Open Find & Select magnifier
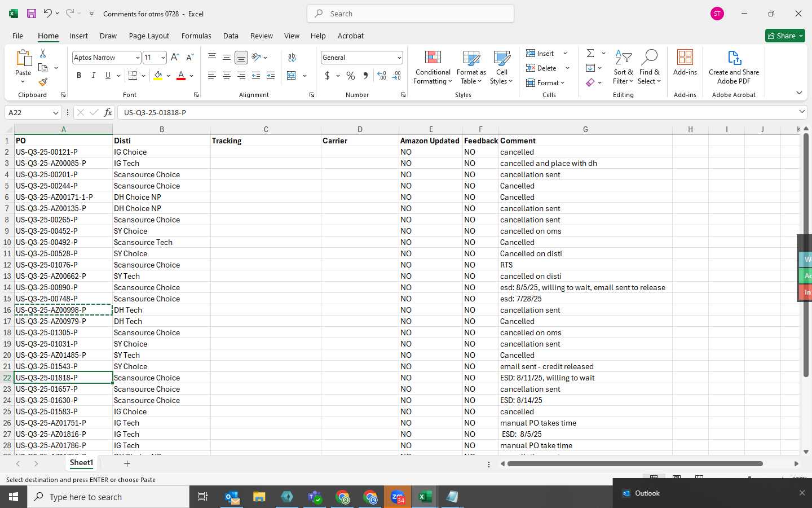The width and height of the screenshot is (812, 508). click(x=649, y=67)
